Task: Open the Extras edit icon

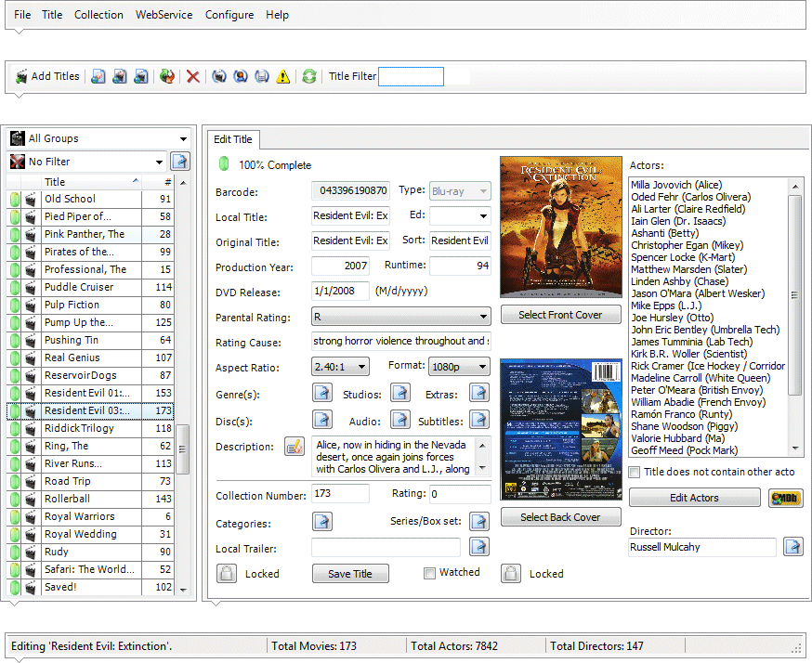Action: pos(479,394)
